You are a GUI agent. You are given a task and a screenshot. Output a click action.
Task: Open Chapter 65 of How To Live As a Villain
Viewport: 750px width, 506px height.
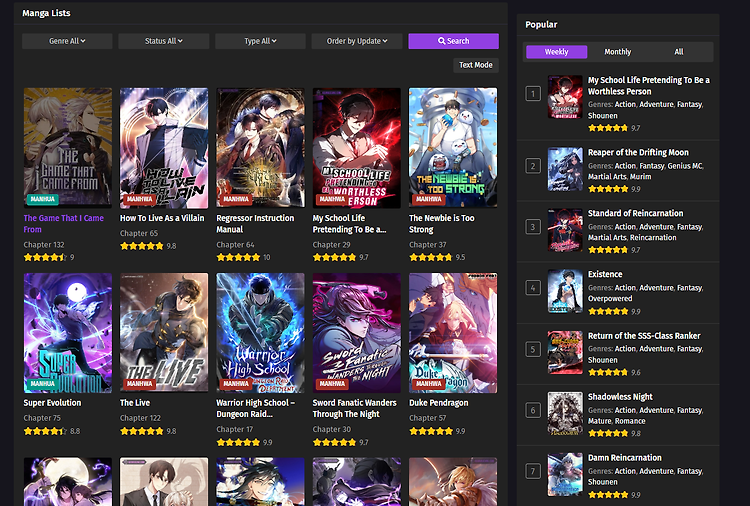[139, 233]
